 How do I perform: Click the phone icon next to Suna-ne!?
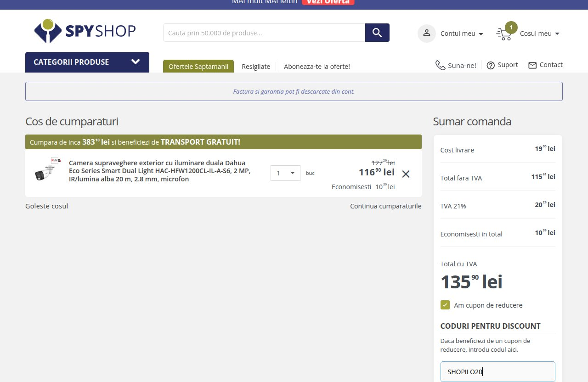click(440, 65)
